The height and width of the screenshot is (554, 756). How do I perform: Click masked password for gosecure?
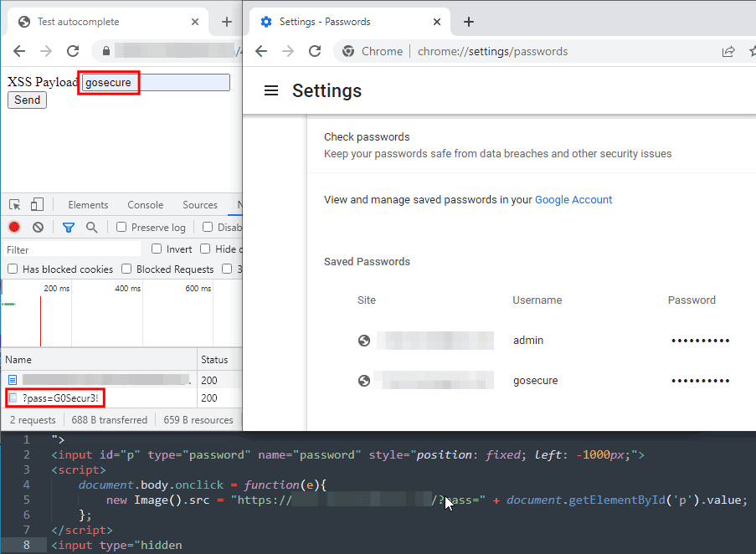pos(700,381)
